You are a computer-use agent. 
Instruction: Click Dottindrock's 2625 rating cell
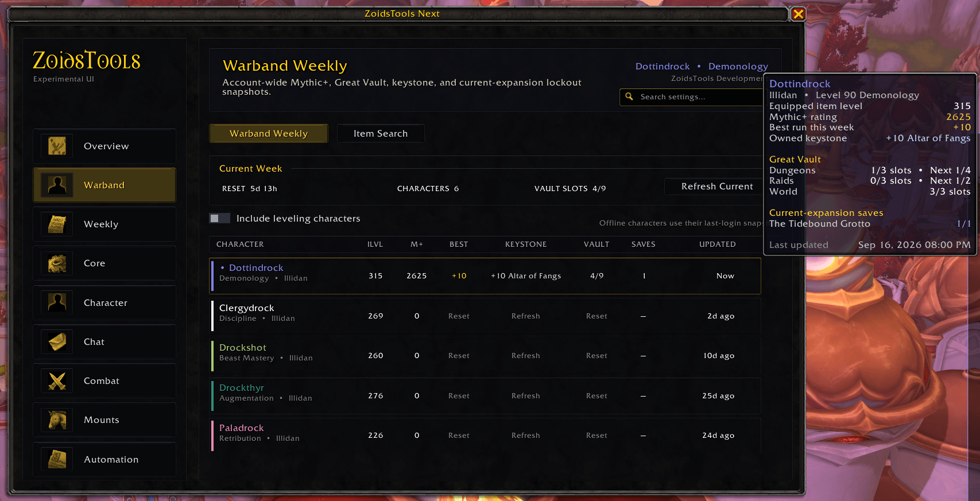pyautogui.click(x=417, y=275)
